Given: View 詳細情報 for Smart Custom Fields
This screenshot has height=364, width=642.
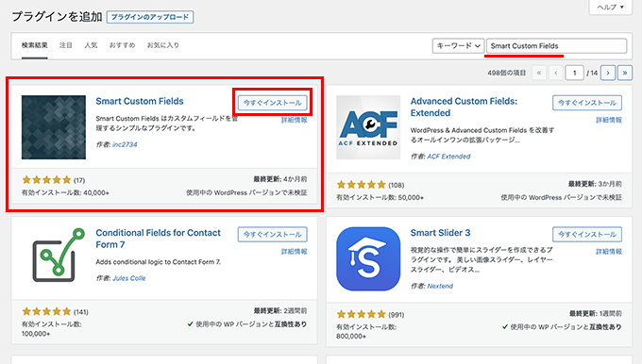Looking at the screenshot, I should (294, 120).
